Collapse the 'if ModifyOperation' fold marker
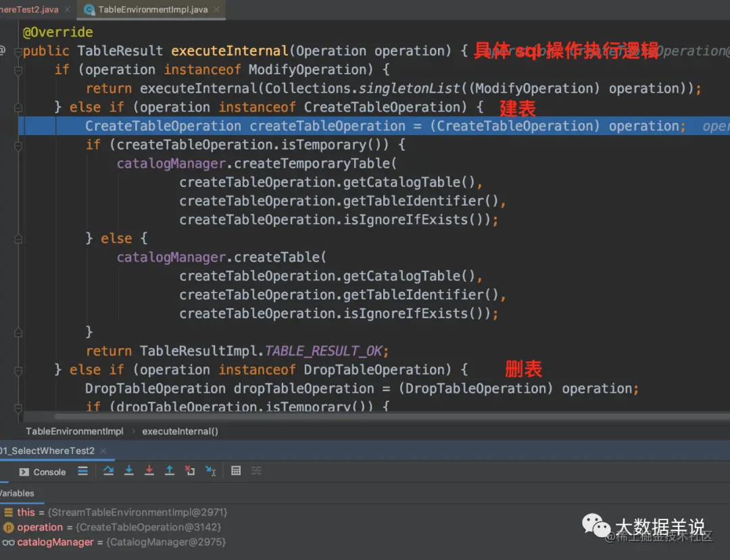The width and height of the screenshot is (730, 560). point(18,71)
